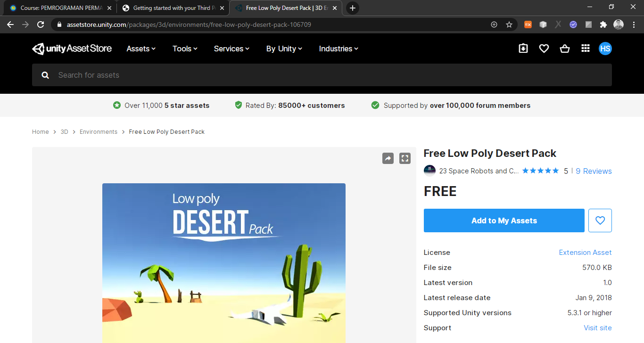
Task: Click the white cube extension icon
Action: pyautogui.click(x=543, y=24)
